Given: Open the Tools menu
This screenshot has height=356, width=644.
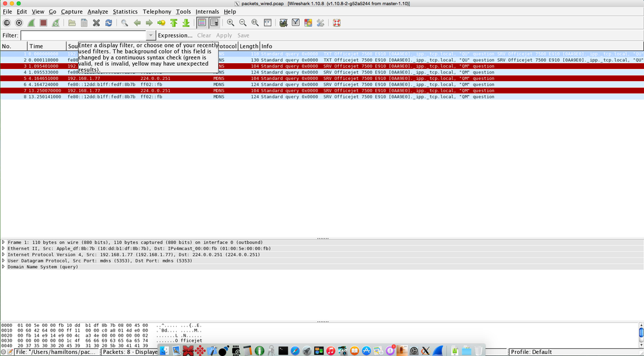Looking at the screenshot, I should [184, 12].
